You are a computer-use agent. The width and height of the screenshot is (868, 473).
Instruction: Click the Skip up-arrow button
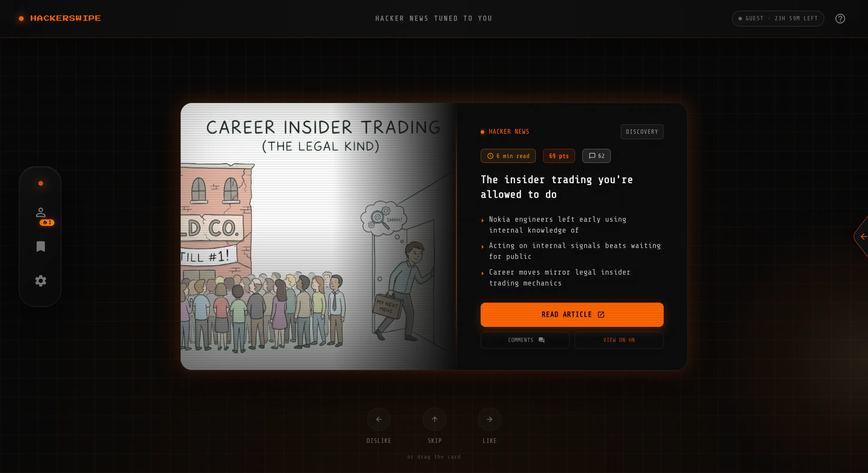pyautogui.click(x=434, y=419)
